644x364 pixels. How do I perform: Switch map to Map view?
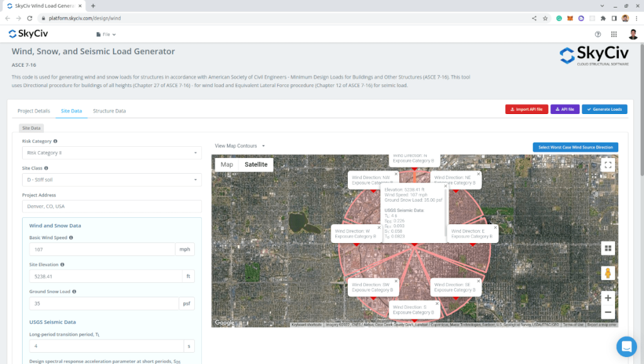coord(226,164)
